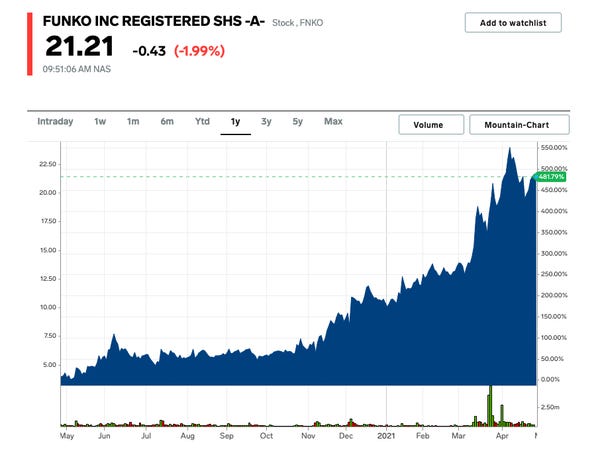Click the 7.50 price axis label

[x=50, y=336]
